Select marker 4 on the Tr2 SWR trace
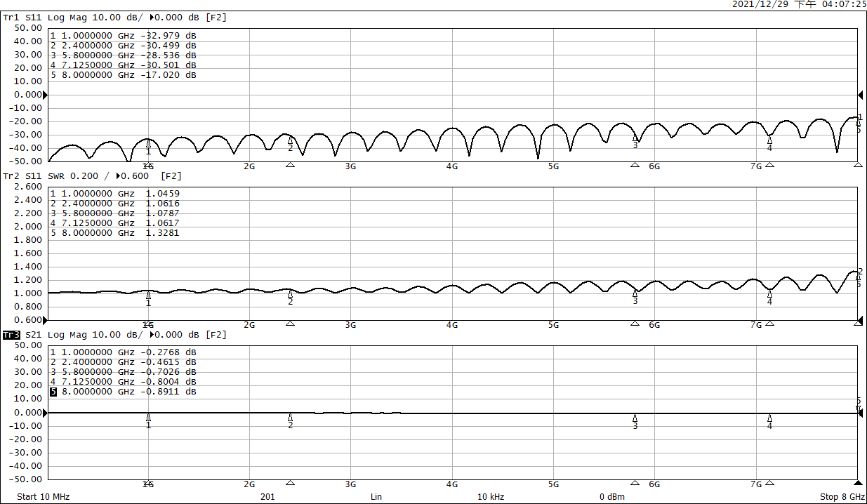867x504 pixels. pos(769,294)
